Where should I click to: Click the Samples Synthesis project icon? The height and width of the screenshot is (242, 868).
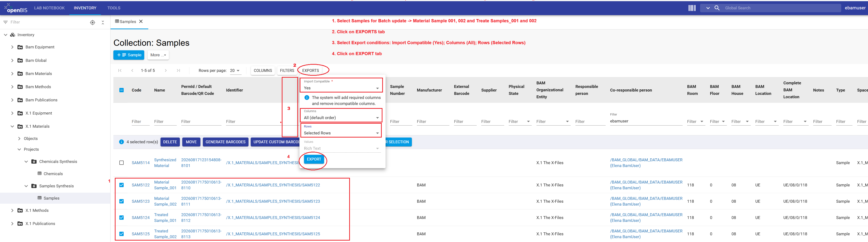34,186
